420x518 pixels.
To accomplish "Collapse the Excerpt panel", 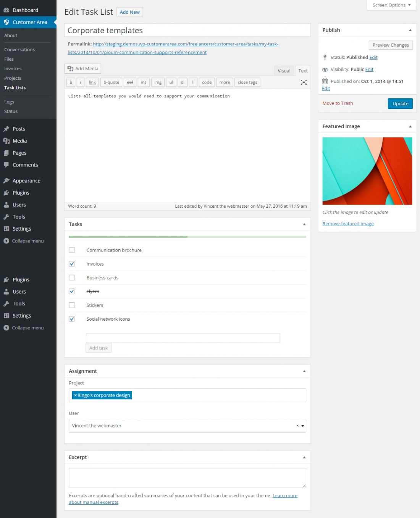I will pyautogui.click(x=304, y=457).
